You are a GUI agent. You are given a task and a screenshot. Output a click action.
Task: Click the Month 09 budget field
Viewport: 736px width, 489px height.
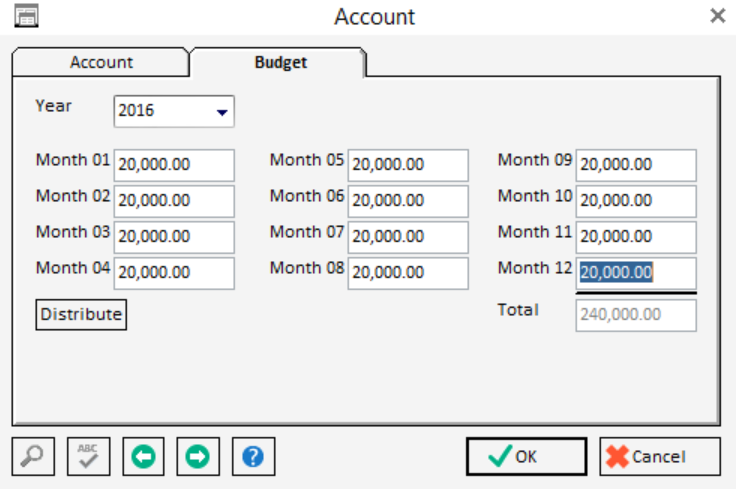coord(636,165)
